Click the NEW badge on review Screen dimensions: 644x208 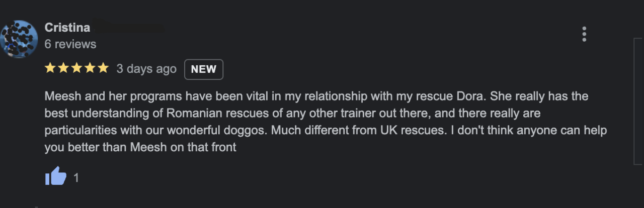coord(204,69)
